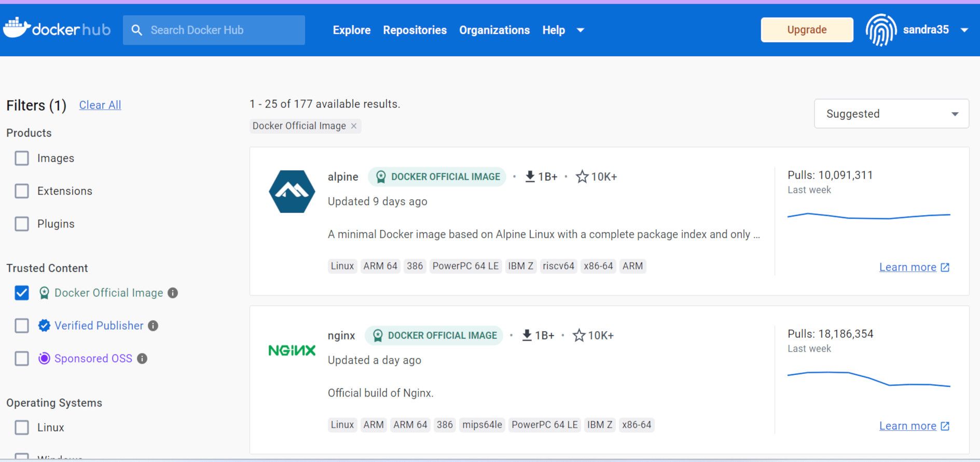Image resolution: width=980 pixels, height=462 pixels.
Task: Remove the Docker Official Image filter chip
Action: (354, 126)
